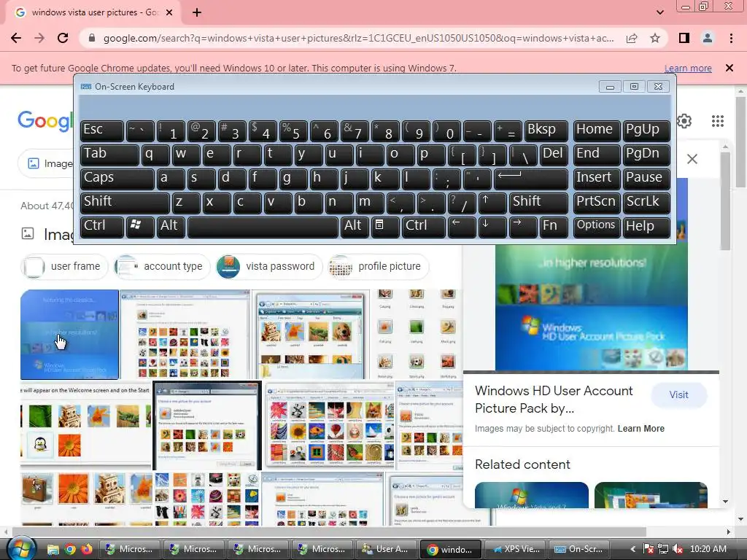Click the left arrow key on keyboard

point(462,226)
